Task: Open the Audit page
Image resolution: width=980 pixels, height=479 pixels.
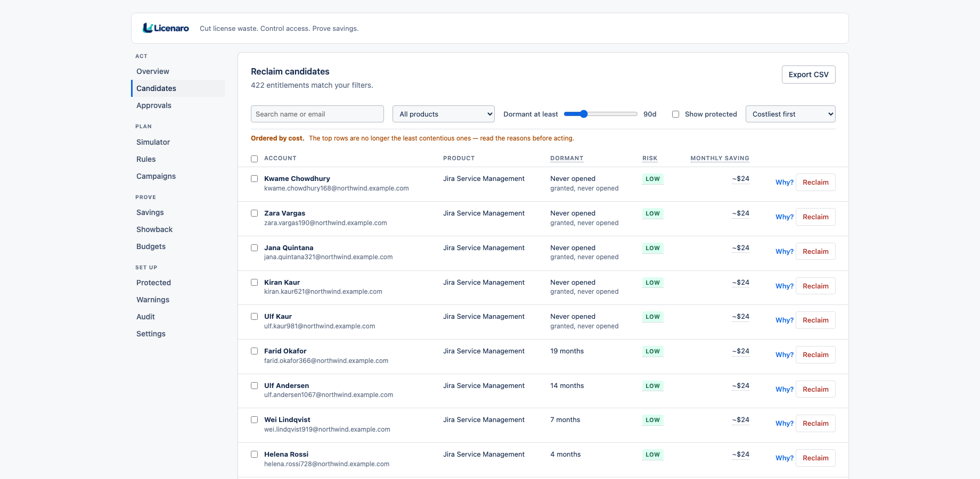Action: (178, 317)
